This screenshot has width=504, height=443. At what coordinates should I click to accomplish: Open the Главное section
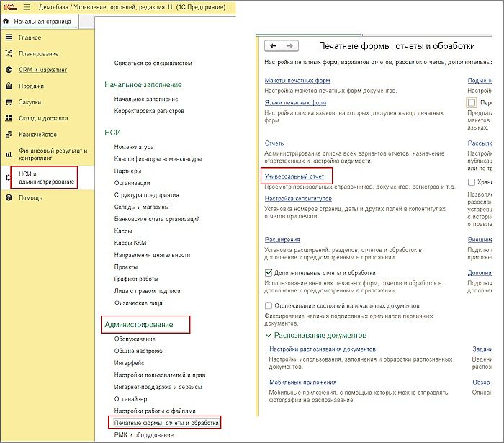coord(30,37)
